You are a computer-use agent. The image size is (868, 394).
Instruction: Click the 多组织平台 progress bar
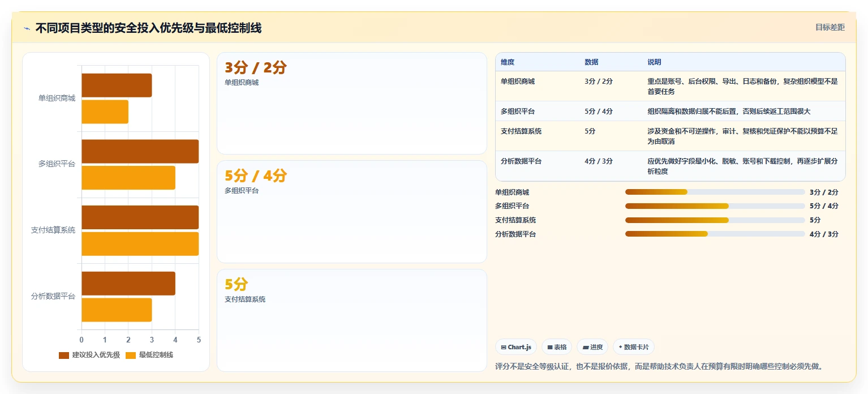[715, 206]
